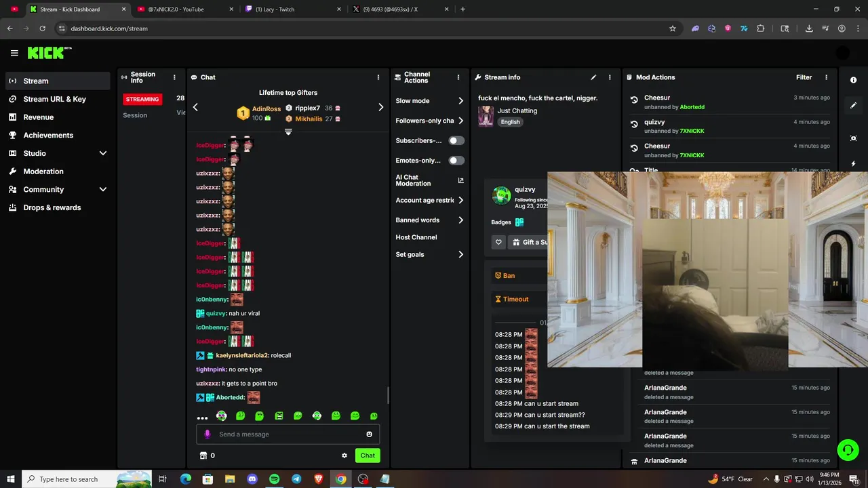Open Moderation in the sidebar
Image resolution: width=868 pixels, height=488 pixels.
(58, 171)
